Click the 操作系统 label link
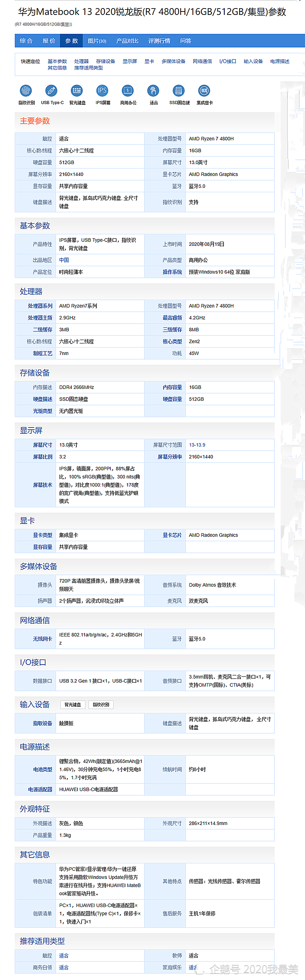Viewport: 305px width, 980px height. (x=172, y=272)
